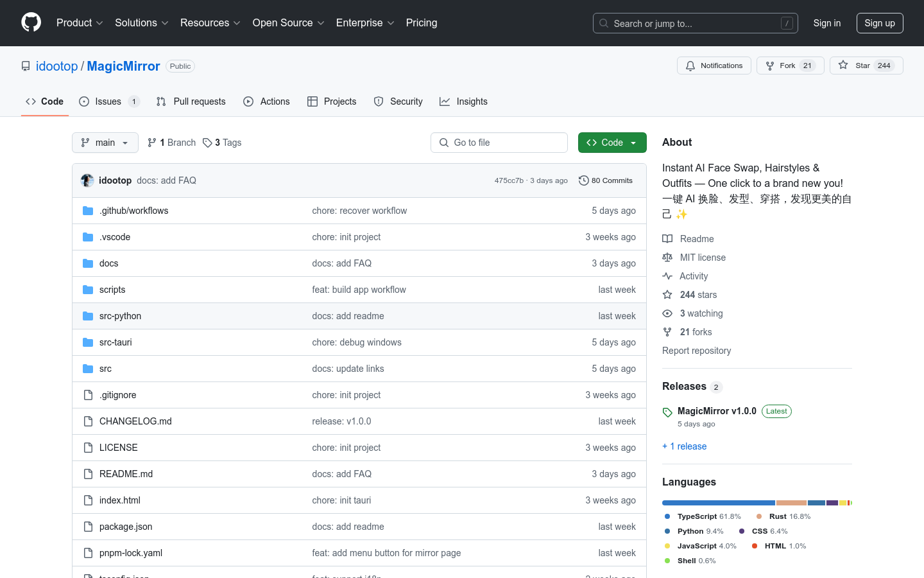Click the Sign in link
This screenshot has height=578, width=924.
827,23
